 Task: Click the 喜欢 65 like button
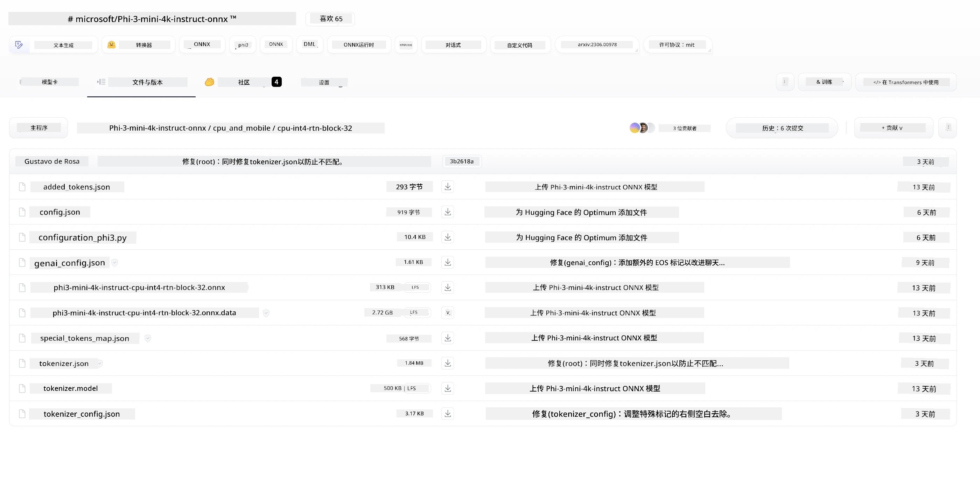[330, 19]
